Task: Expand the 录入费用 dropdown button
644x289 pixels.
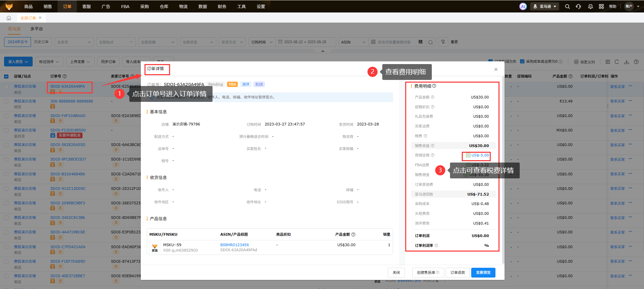Action: (18, 62)
